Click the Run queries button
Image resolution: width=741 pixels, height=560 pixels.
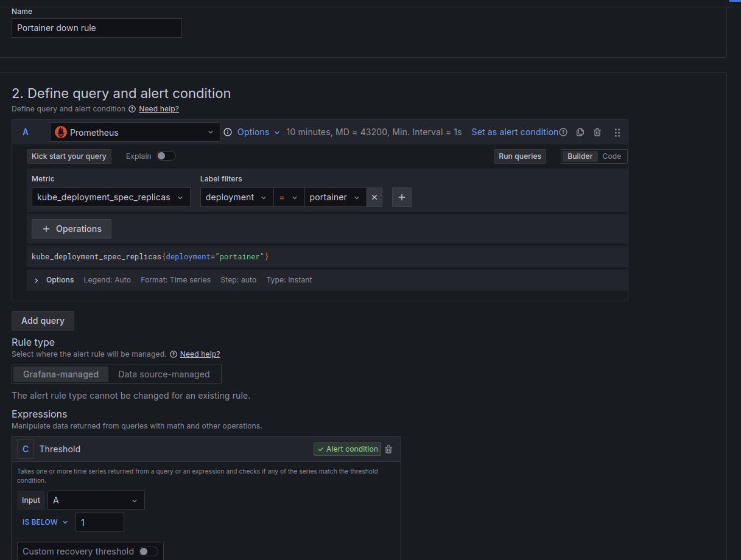click(x=519, y=156)
